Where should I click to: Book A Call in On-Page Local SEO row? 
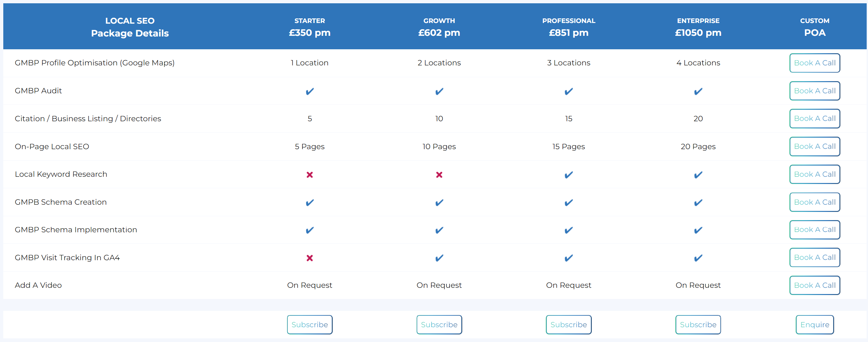click(815, 147)
